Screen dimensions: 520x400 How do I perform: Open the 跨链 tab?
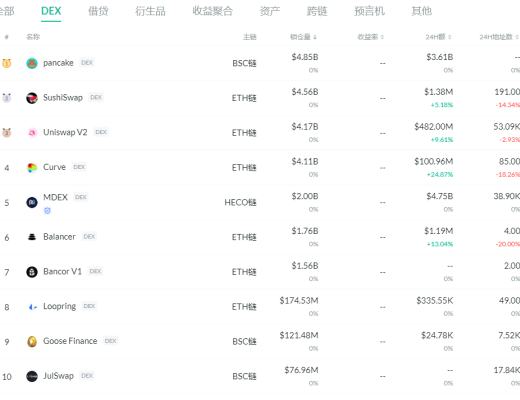(317, 11)
